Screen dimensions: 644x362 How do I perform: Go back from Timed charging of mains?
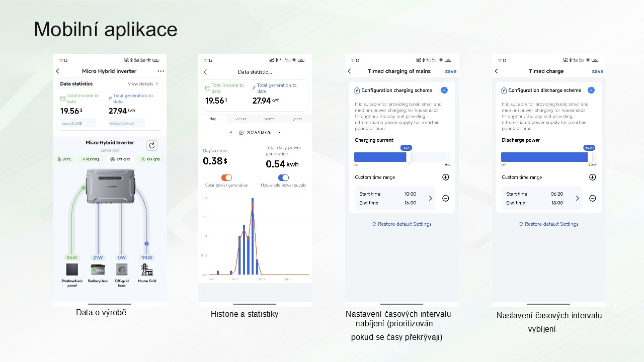click(350, 71)
